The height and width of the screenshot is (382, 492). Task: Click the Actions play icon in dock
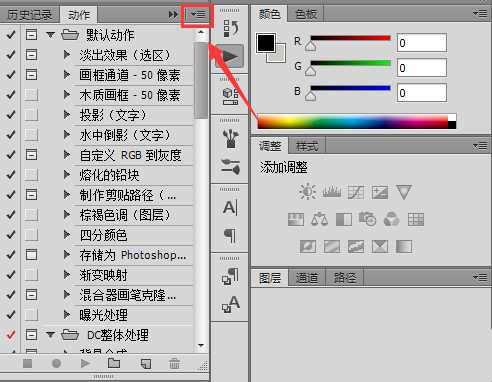click(229, 56)
